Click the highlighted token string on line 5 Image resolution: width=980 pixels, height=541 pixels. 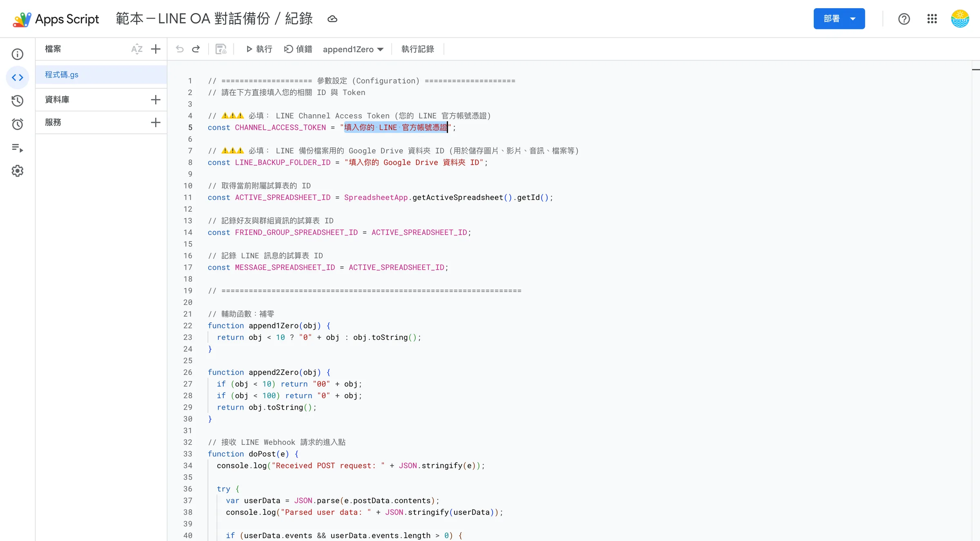coord(396,128)
